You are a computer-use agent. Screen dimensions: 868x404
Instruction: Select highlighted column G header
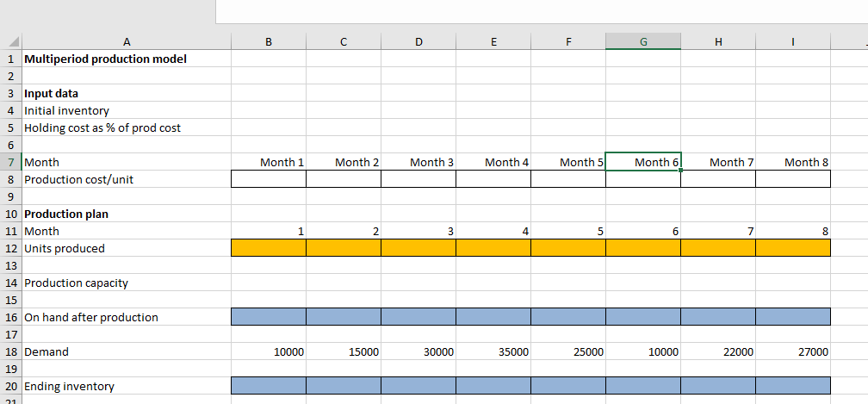(x=643, y=41)
